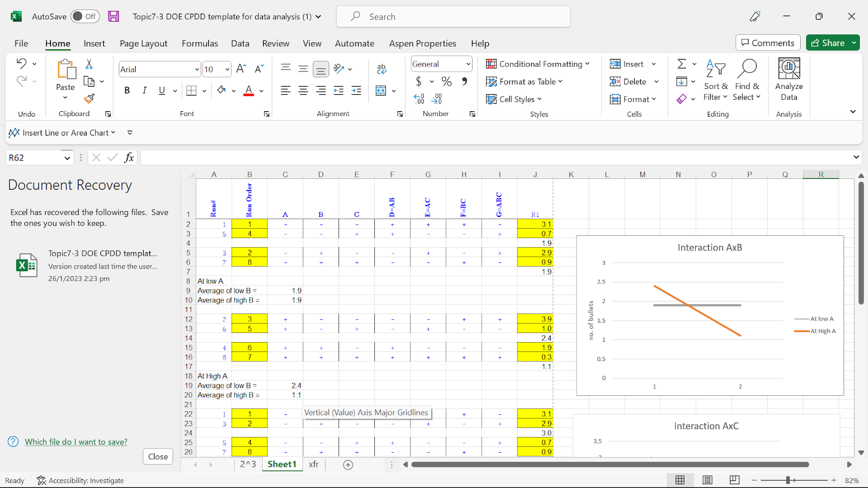
Task: Click Increase Decimal icon
Action: [419, 99]
